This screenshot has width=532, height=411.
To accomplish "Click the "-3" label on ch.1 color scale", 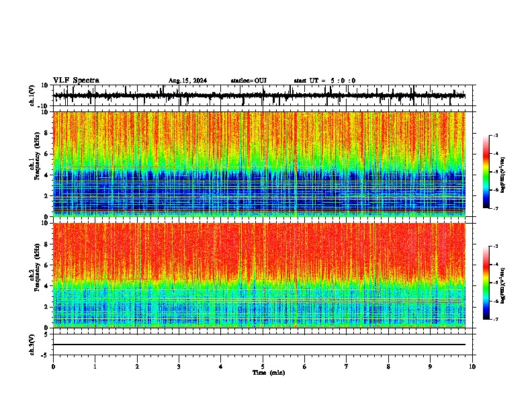I will pyautogui.click(x=496, y=135).
